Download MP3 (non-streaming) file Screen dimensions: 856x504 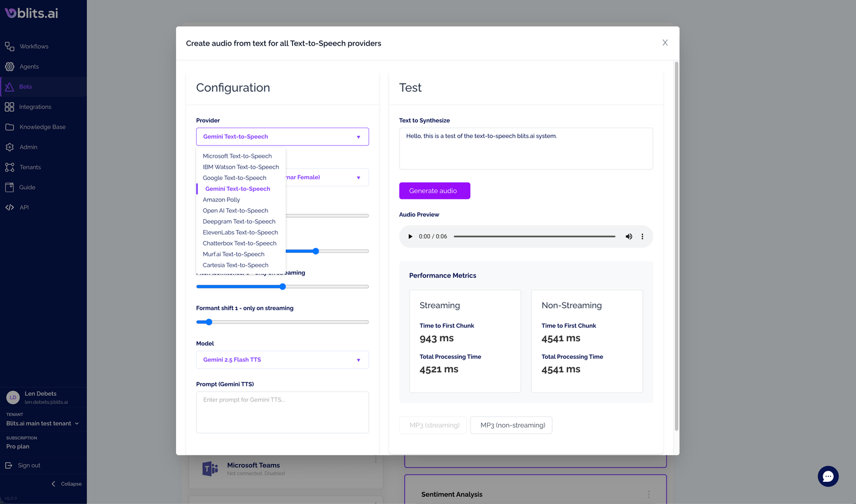[511, 425]
